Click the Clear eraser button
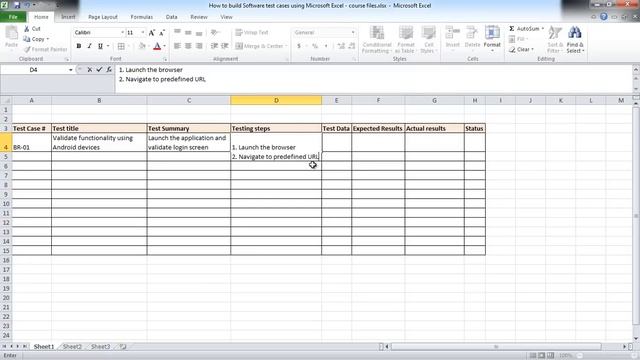The height and width of the screenshot is (360, 640). (x=521, y=49)
